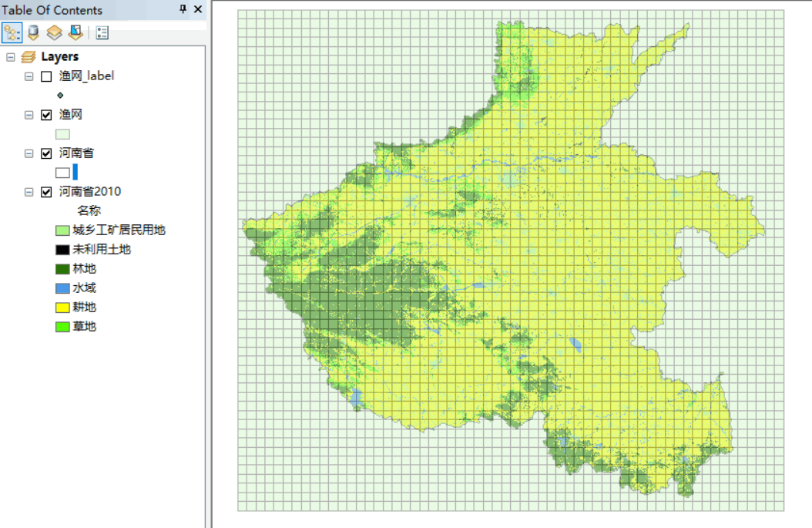The image size is (812, 528).
Task: Uncheck the 河南省 layer visibility
Action: 46,153
